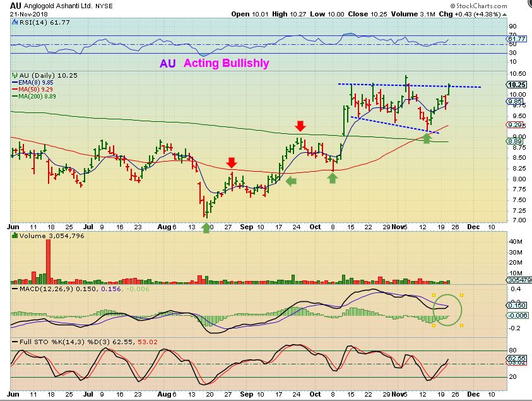Click the 0.150 MACD value tag on right axis
532x401 pixels.
[x=517, y=305]
